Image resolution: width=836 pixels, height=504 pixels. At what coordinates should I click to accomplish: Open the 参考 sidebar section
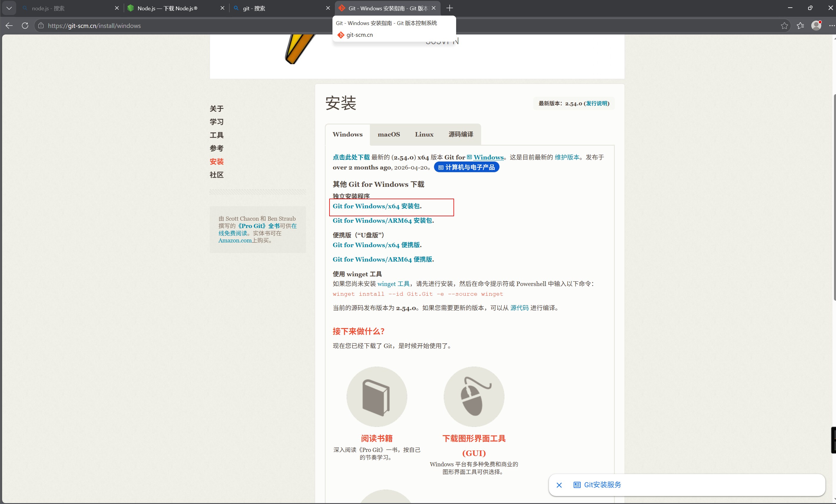(216, 148)
